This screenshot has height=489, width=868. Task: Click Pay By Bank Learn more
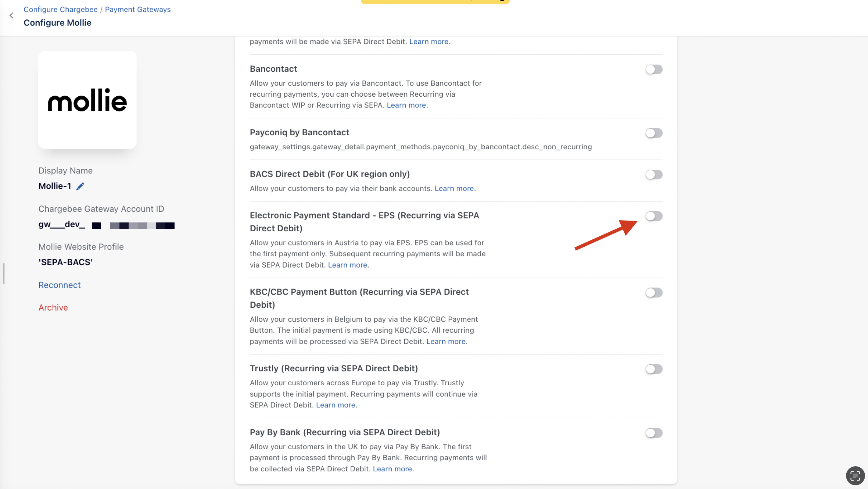point(392,469)
